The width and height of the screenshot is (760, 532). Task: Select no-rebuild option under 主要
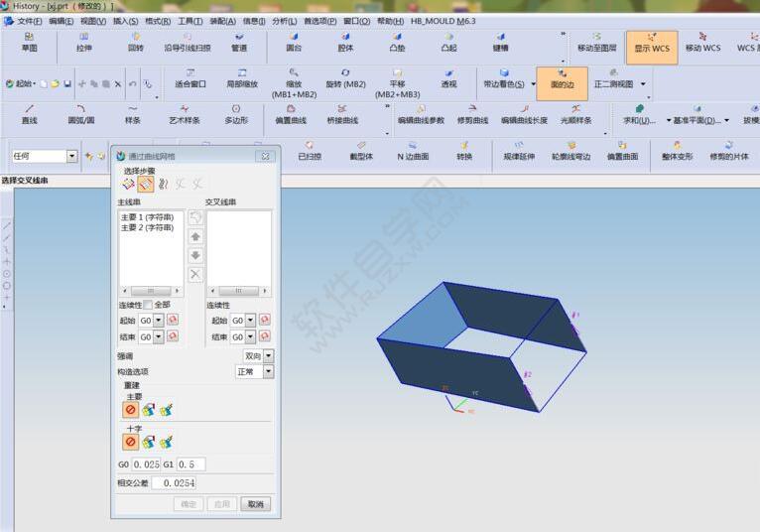(x=130, y=410)
